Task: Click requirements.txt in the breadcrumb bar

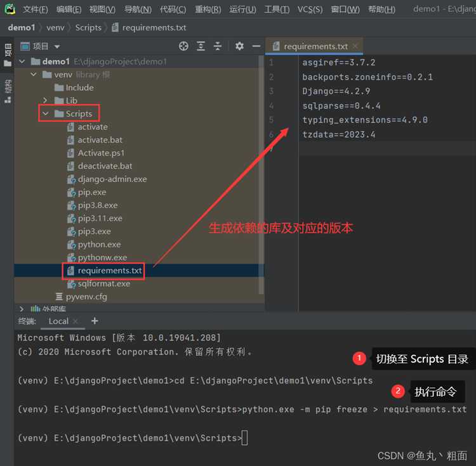Action: [x=149, y=28]
